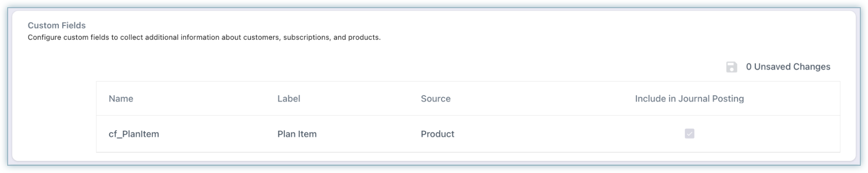Select the cf_PlanItem name cell
This screenshot has width=868, height=173.
134,134
